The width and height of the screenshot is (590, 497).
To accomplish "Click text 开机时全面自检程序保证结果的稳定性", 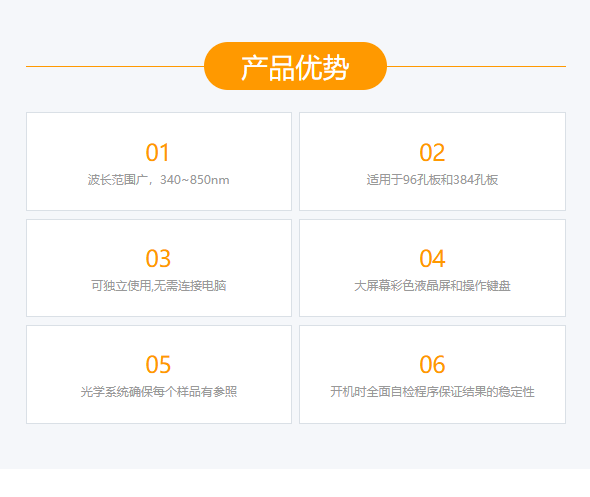I will (x=432, y=392).
